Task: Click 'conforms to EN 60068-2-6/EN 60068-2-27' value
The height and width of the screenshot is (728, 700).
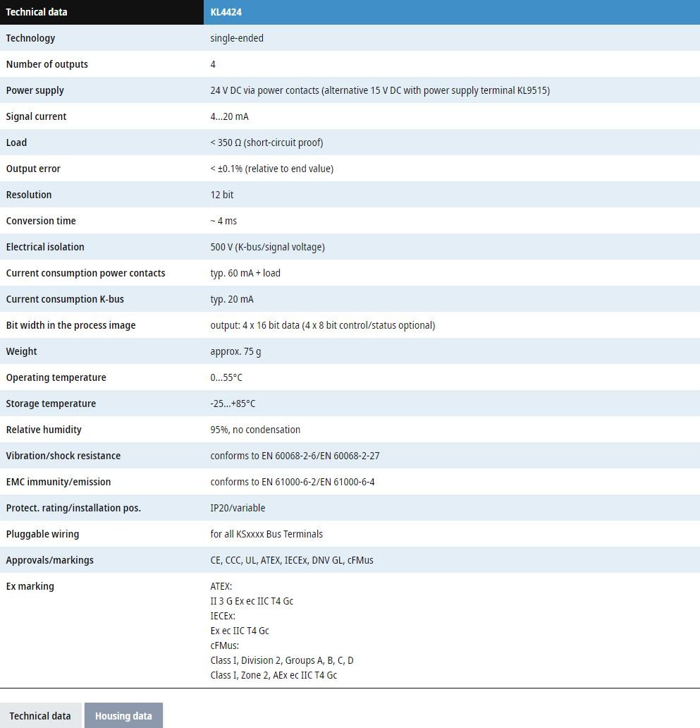Action: pyautogui.click(x=295, y=456)
